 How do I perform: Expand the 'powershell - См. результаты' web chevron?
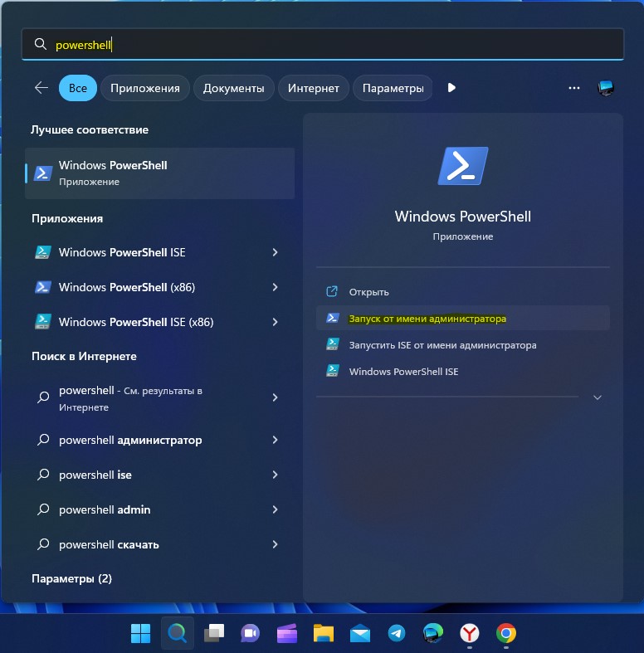point(275,397)
